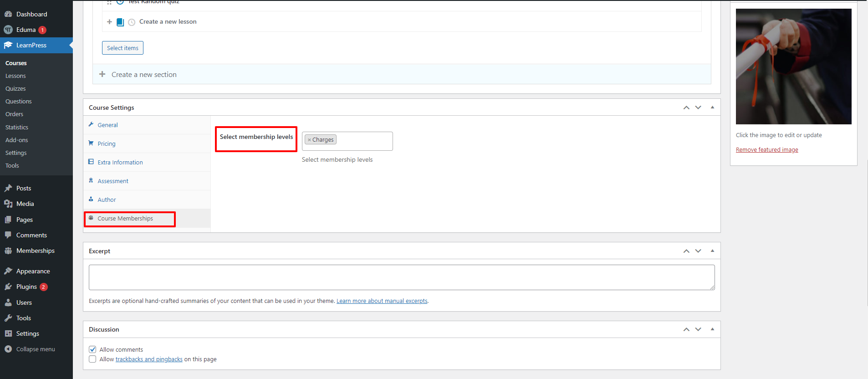
Task: Move Excerpt panel down
Action: coord(698,251)
